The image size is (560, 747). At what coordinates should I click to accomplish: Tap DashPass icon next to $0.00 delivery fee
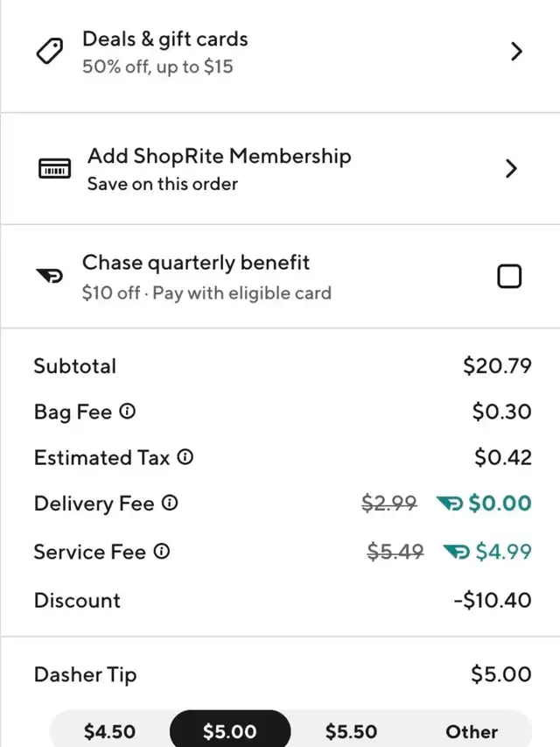(451, 504)
